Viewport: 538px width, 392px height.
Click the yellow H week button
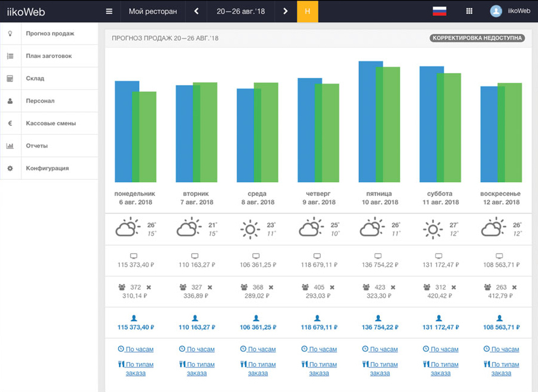click(307, 11)
